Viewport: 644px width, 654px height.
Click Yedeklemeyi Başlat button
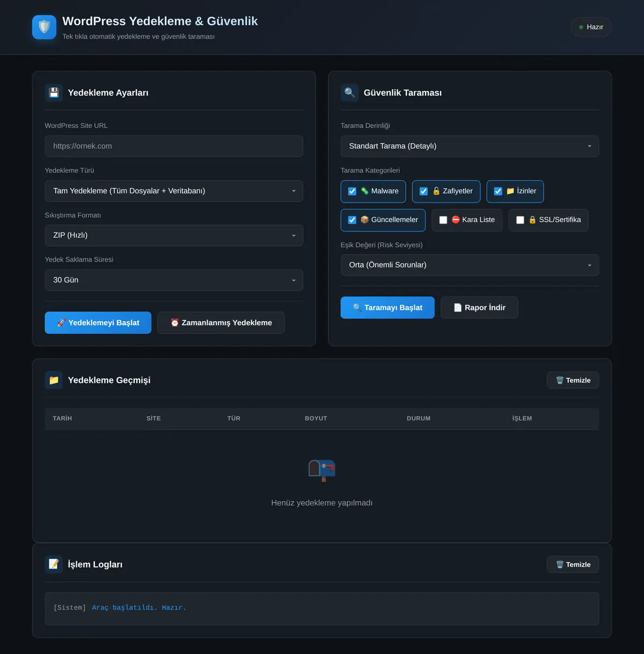coord(98,323)
